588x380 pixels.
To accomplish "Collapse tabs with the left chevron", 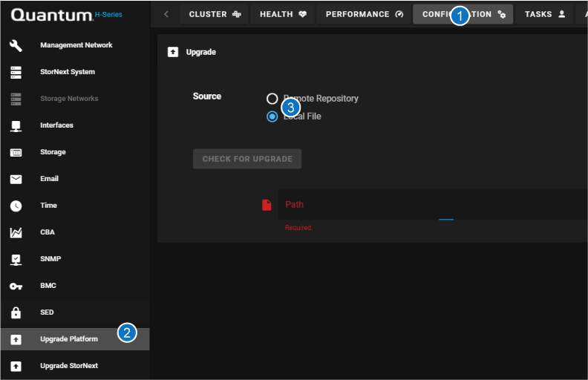I will (x=166, y=14).
